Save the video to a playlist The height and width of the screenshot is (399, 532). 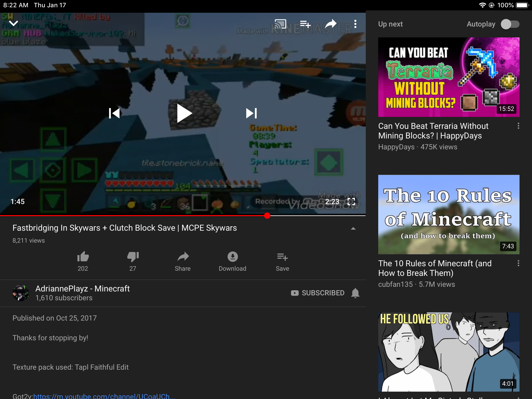[282, 261]
